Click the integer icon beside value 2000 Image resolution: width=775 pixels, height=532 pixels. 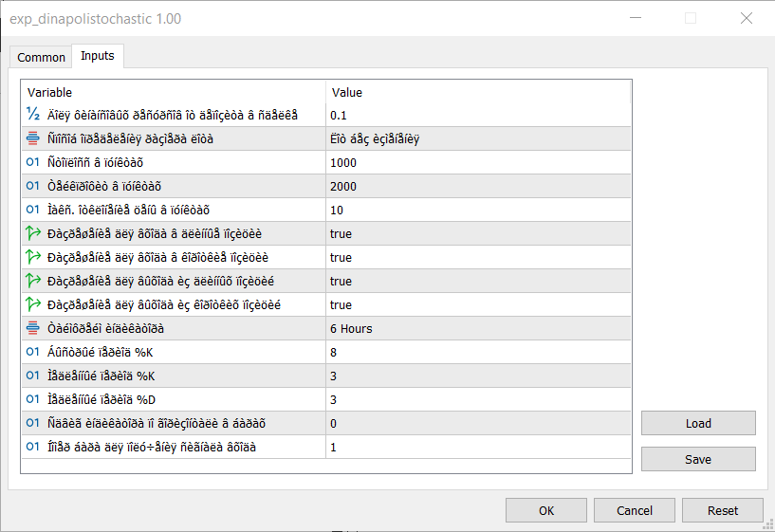tap(32, 186)
